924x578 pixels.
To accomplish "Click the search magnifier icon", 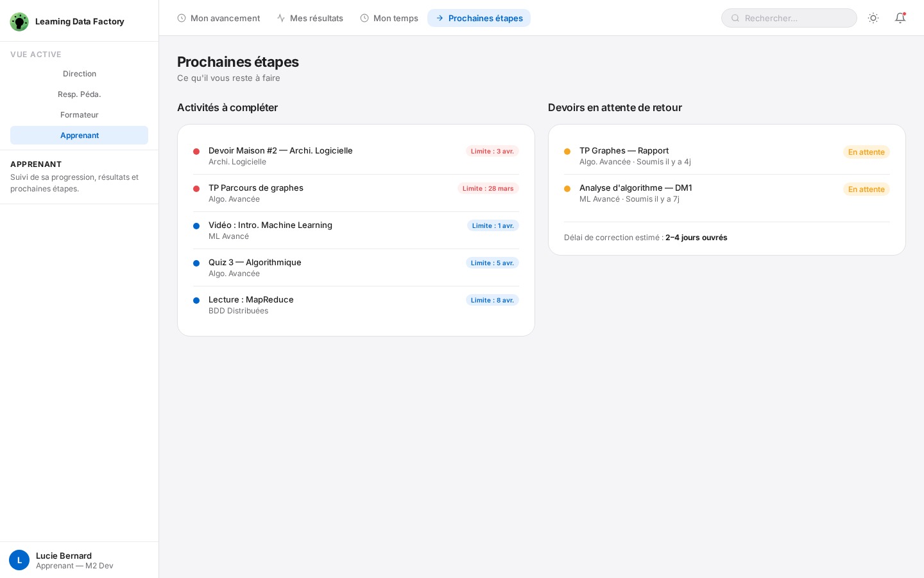I will point(735,18).
